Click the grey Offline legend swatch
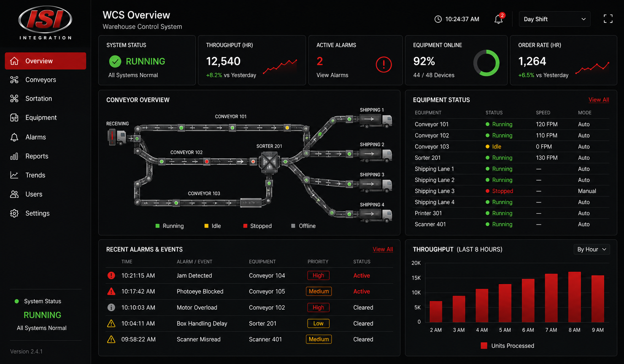The image size is (624, 364). pos(293,226)
